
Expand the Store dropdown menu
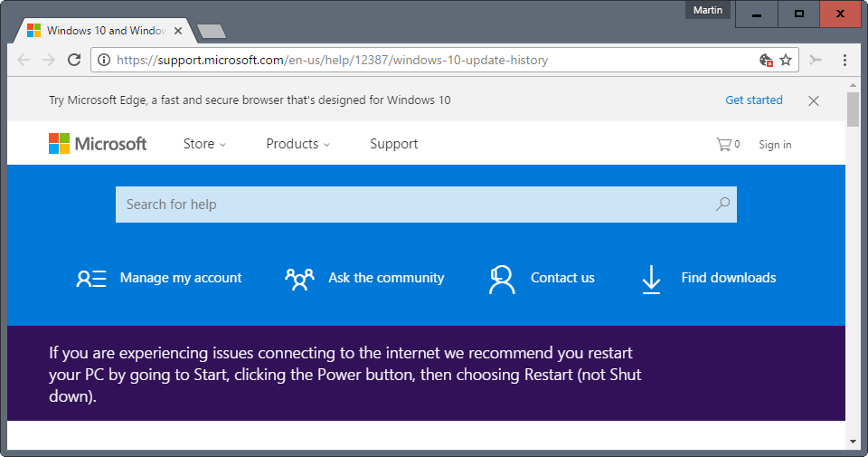[x=204, y=144]
